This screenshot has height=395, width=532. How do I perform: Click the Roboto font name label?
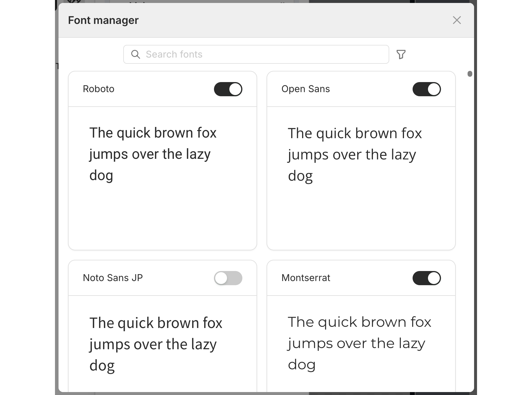(x=98, y=89)
